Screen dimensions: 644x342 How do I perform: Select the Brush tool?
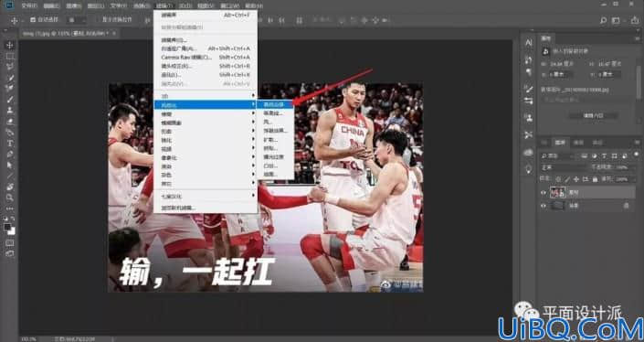pos(10,100)
